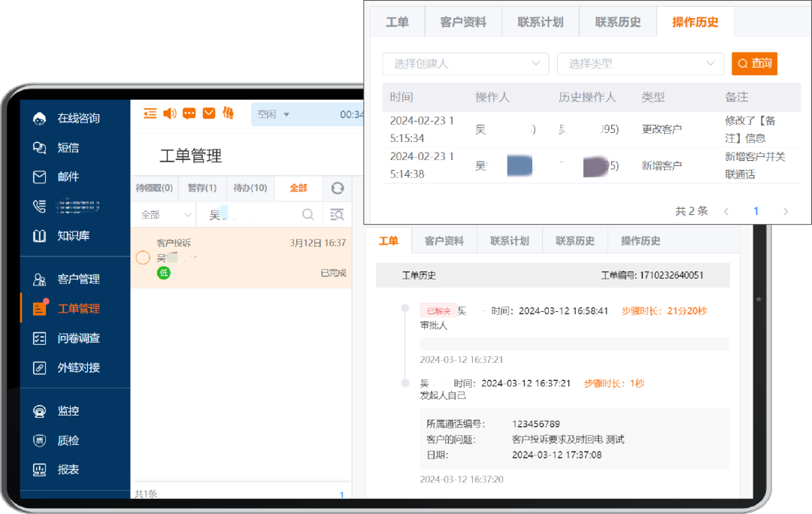Viewport: 812px width, 514px height.
Task: Collapse the sidebar with the menu-fold icon
Action: [150, 113]
